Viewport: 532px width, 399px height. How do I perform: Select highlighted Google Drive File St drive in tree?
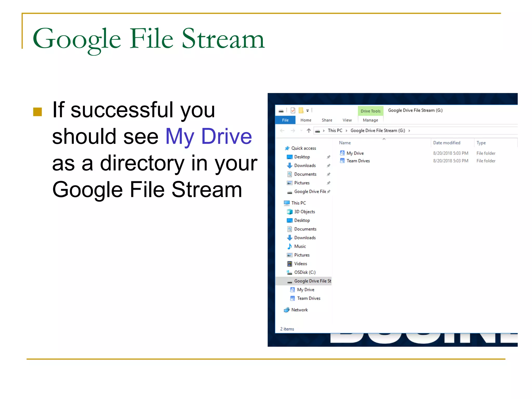point(303,281)
